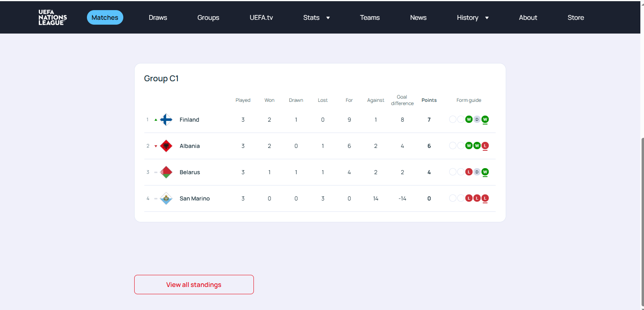Click Belarus's win form badge
This screenshot has width=644, height=310.
tap(485, 172)
